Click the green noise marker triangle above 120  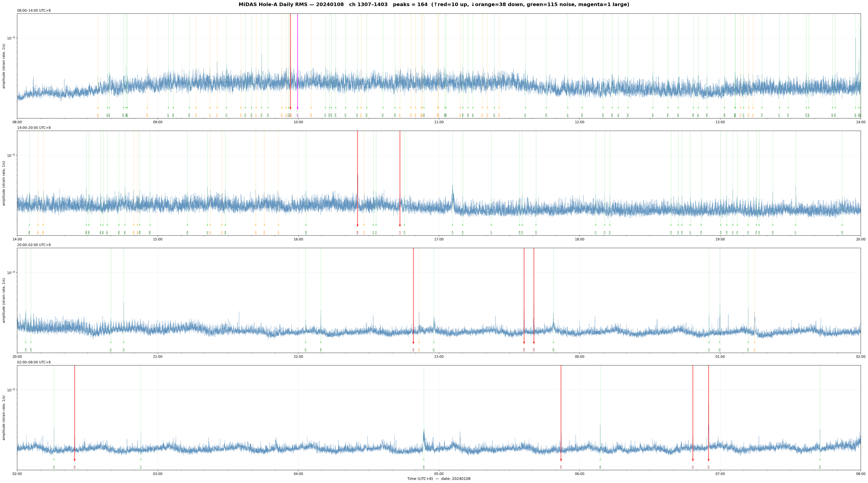coord(536,225)
